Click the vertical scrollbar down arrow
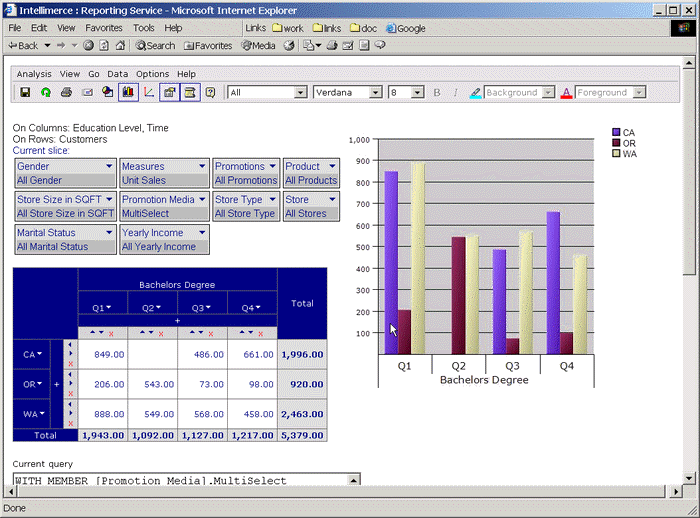Screen dimensions: 700x518 [x=689, y=478]
